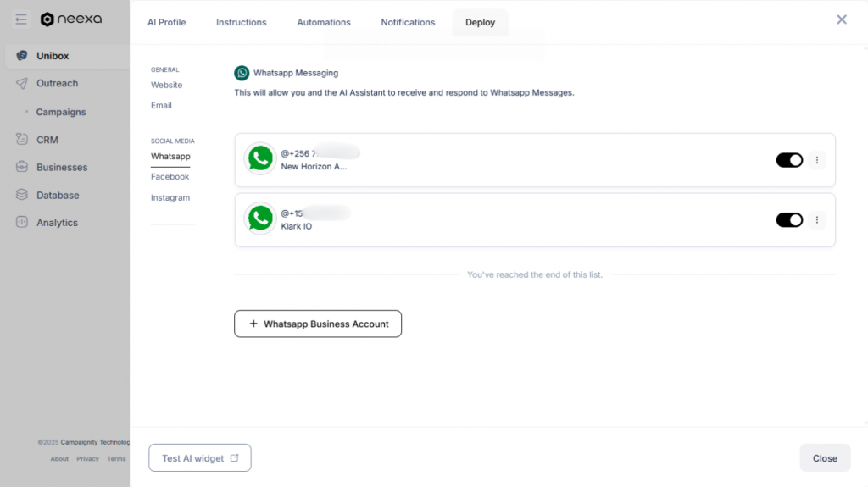868x487 pixels.
Task: Select Whatsapp under Social Media
Action: tap(170, 157)
